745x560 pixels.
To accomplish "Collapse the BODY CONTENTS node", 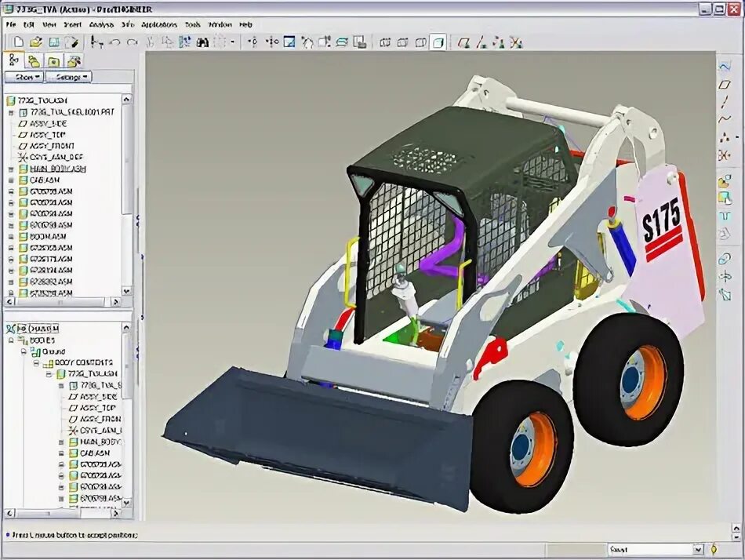I will 36,363.
